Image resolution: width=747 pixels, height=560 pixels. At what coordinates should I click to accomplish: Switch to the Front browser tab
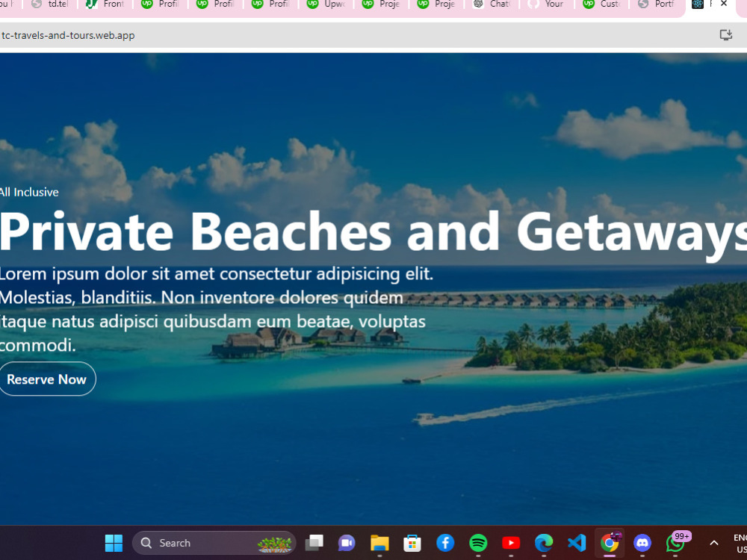[x=106, y=4]
